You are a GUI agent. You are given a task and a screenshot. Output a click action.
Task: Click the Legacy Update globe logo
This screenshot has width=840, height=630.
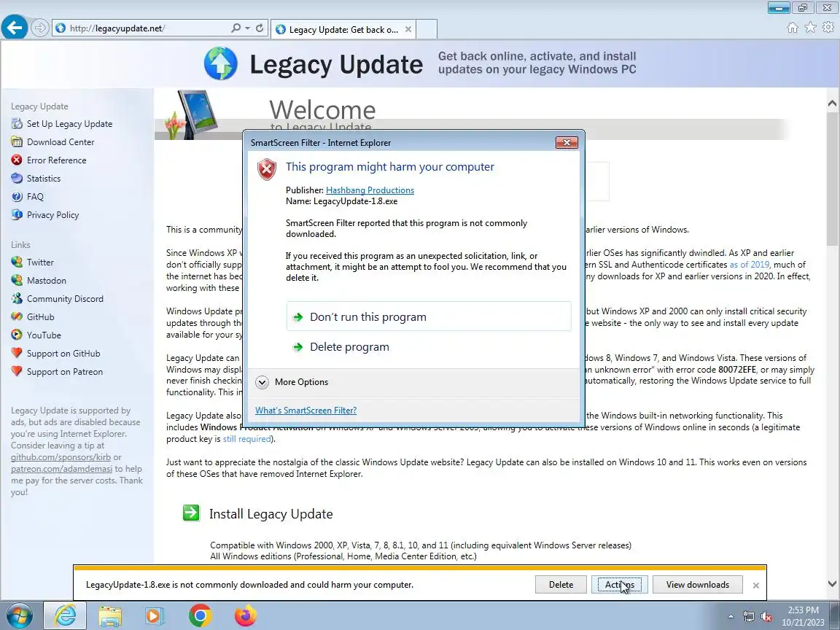point(220,63)
